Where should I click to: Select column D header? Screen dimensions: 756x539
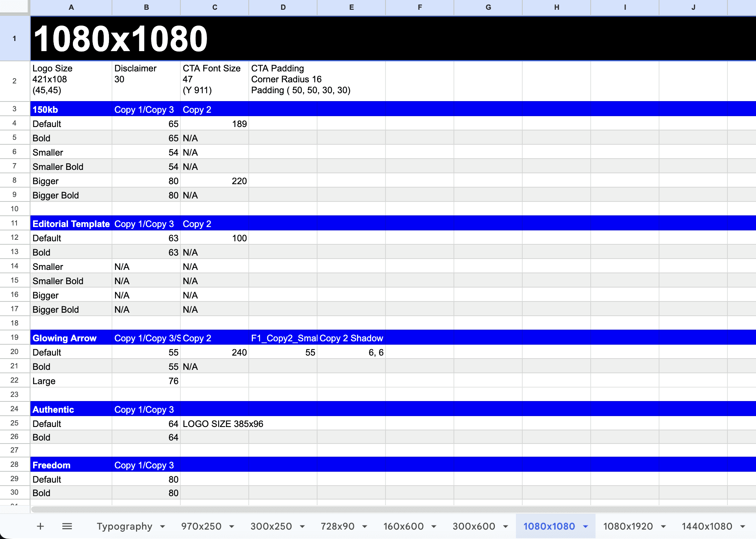tap(283, 7)
